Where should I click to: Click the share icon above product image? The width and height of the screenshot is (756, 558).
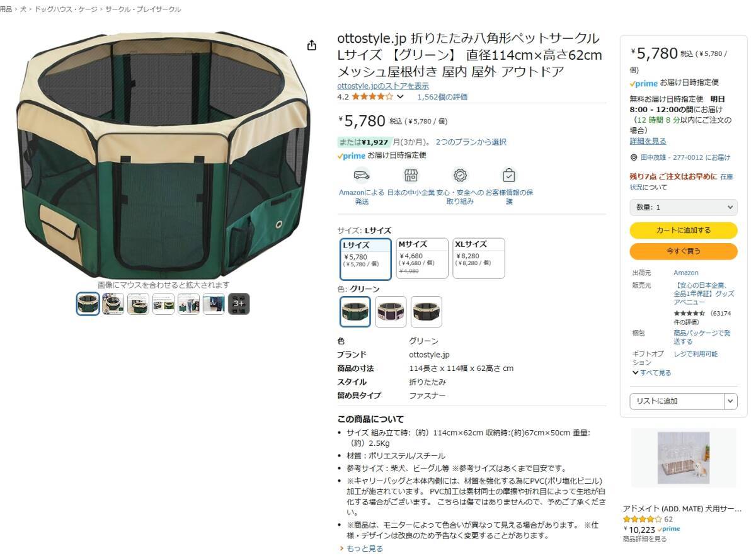coord(311,45)
